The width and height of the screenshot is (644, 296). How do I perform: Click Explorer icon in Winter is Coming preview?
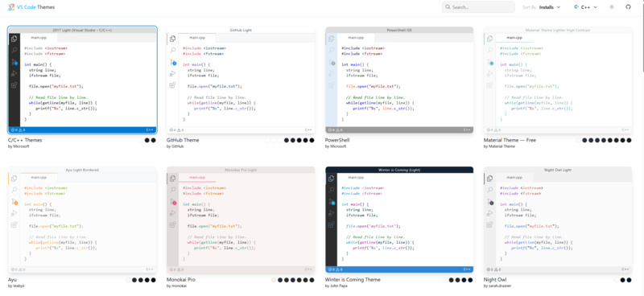tap(332, 179)
